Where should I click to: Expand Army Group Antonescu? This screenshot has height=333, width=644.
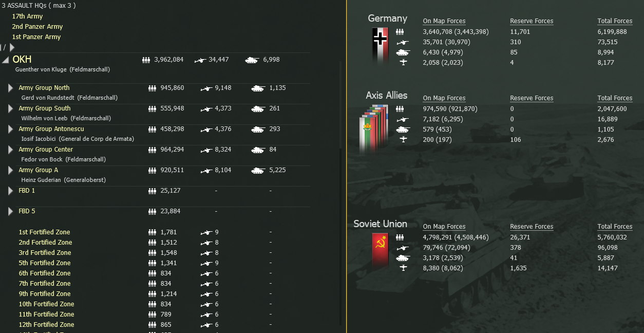[10, 129]
